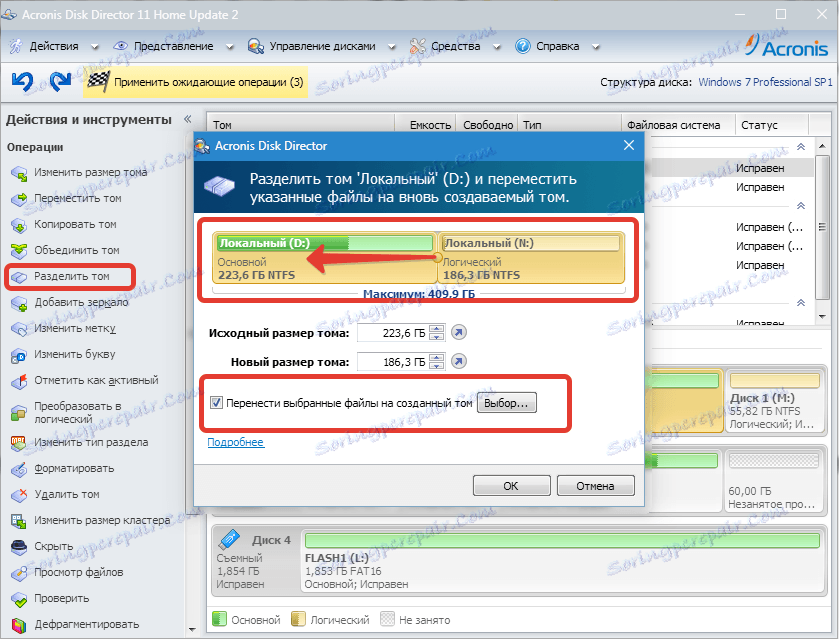Expand the dropdown arrow next to Действия
The image size is (839, 639).
pos(95,47)
